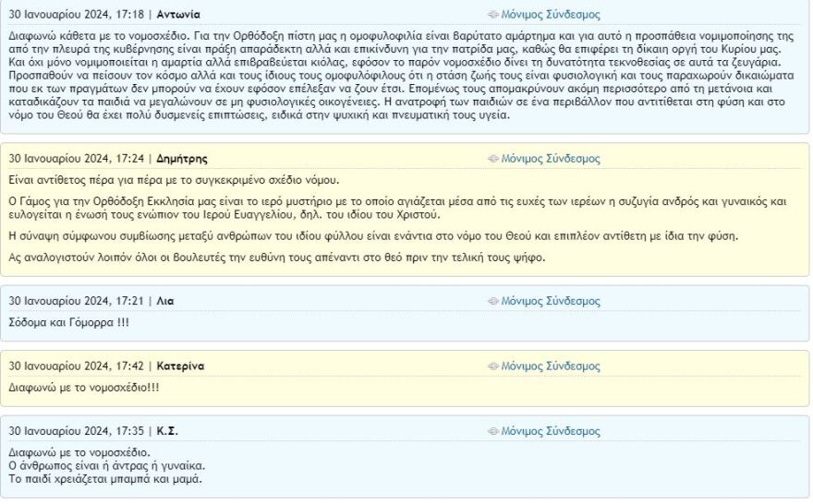813x504 pixels.
Task: Click the author name Αντωνία
Action: (x=178, y=15)
